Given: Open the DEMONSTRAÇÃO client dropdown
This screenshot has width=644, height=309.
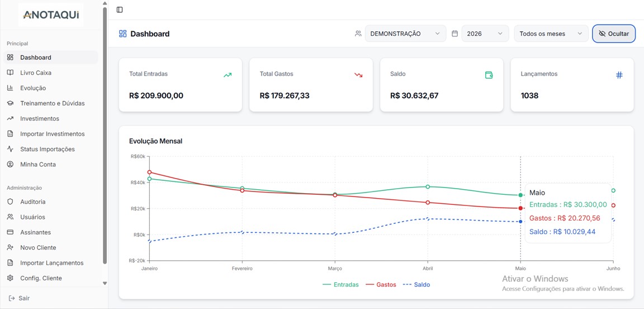Looking at the screenshot, I should (405, 34).
